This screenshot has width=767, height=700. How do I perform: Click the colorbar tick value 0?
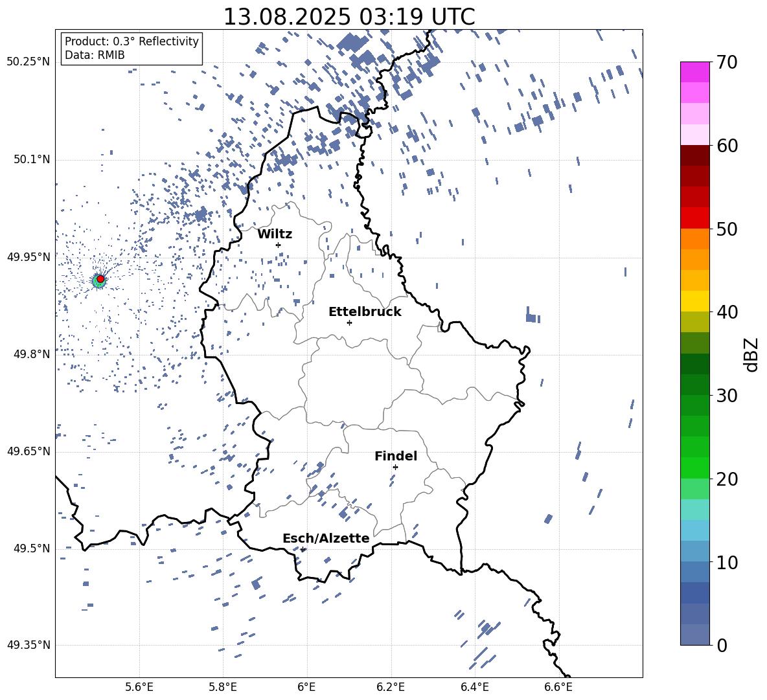(722, 645)
